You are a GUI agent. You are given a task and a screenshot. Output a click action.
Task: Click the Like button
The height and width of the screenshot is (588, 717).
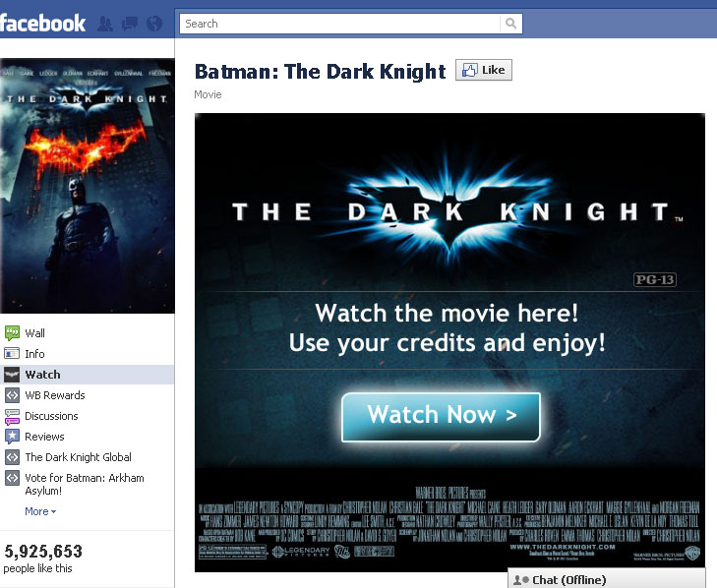click(x=484, y=70)
